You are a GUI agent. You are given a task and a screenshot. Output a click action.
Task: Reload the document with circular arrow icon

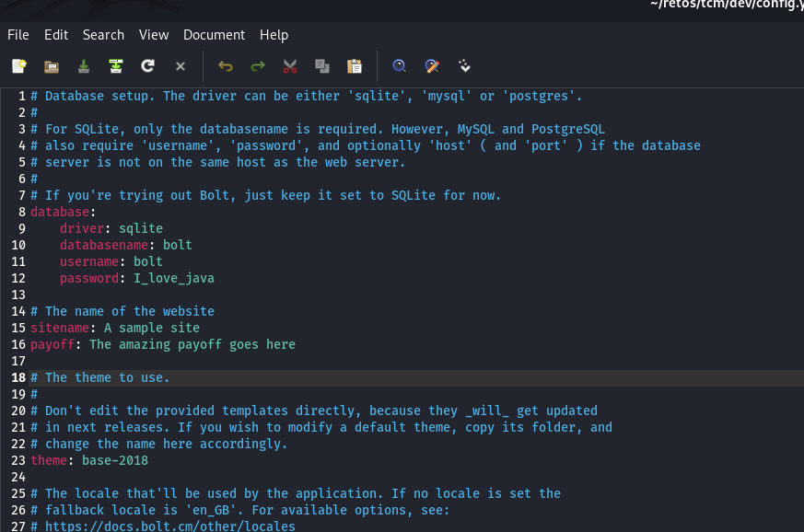point(147,66)
